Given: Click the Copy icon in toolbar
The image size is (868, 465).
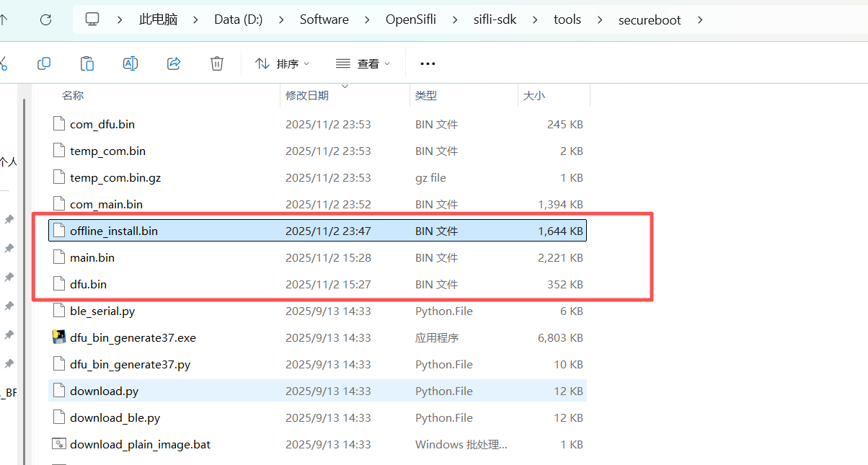Looking at the screenshot, I should tap(44, 63).
